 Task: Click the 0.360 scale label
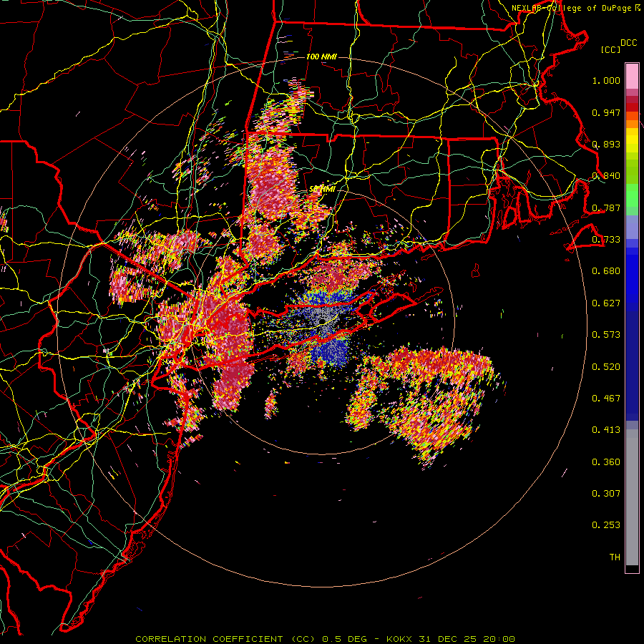pyautogui.click(x=606, y=462)
